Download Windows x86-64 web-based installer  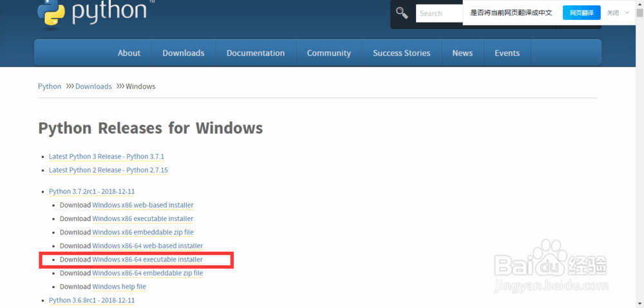147,245
